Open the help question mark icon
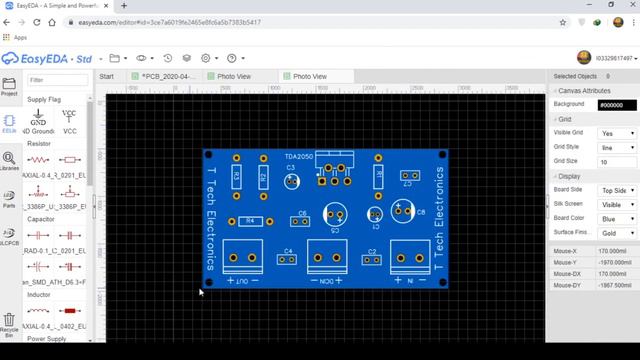The image size is (640, 360). click(231, 58)
